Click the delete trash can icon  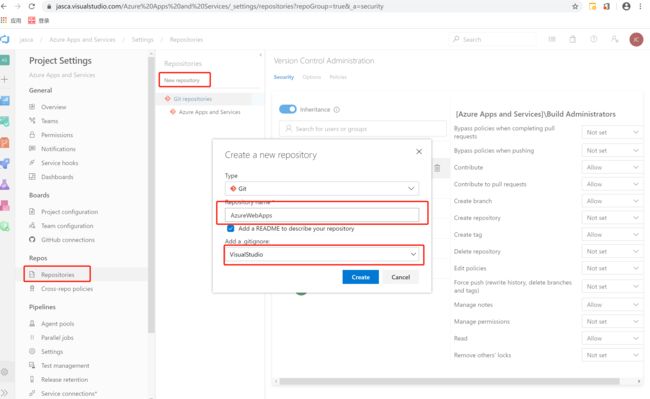[437, 168]
